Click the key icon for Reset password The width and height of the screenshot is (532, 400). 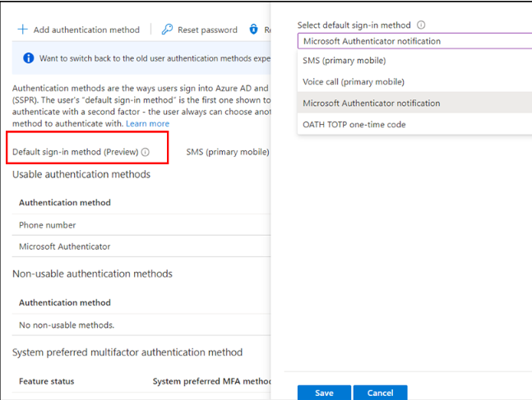click(167, 30)
